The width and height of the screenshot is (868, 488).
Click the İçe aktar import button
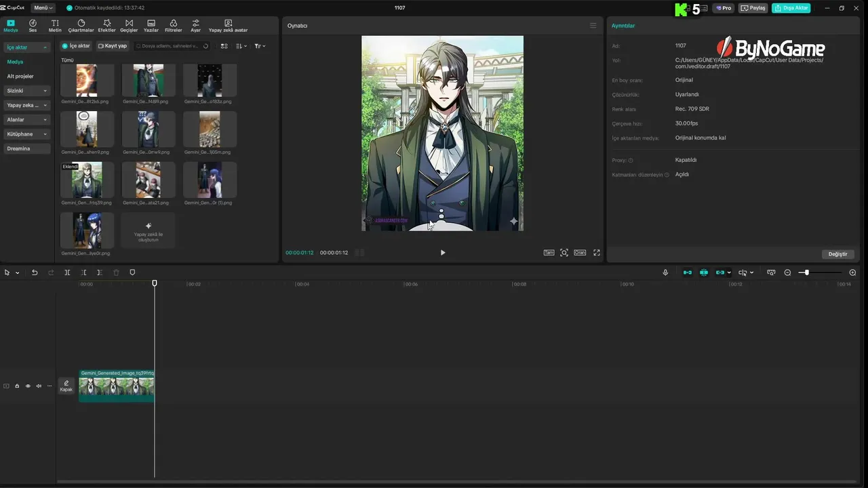coord(76,46)
